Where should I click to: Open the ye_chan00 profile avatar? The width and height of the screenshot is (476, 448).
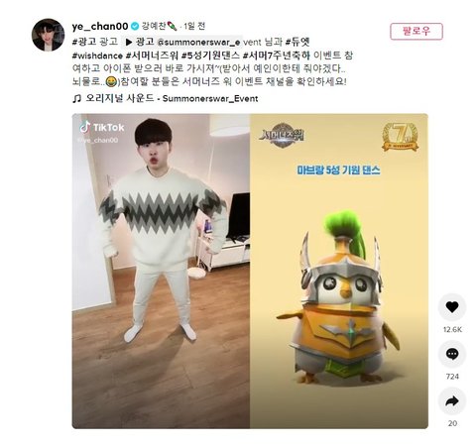[48, 35]
